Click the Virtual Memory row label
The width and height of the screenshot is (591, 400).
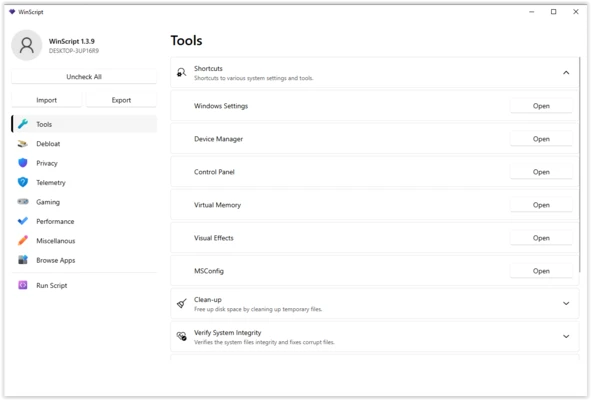[217, 205]
